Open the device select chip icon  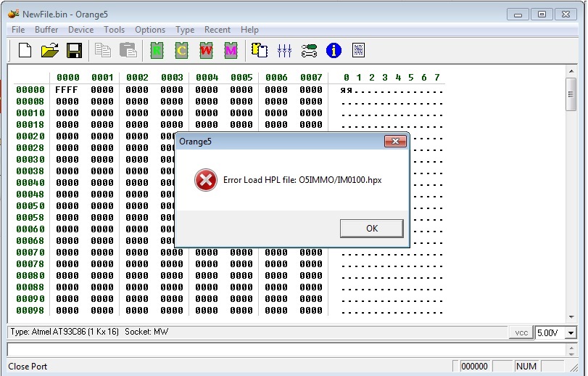(260, 50)
